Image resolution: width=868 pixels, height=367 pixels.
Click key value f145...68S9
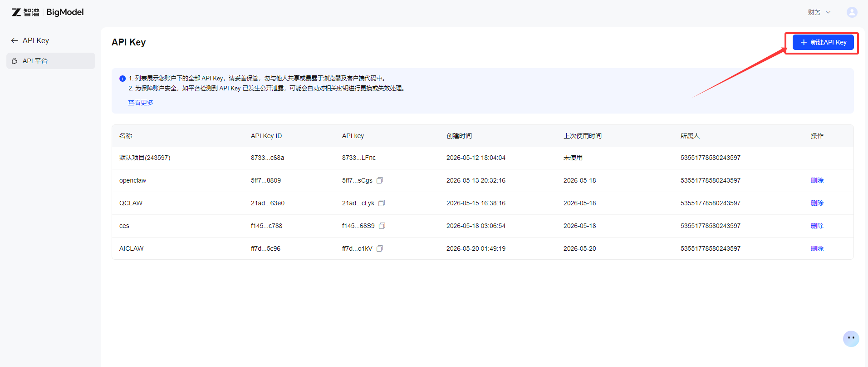click(358, 226)
